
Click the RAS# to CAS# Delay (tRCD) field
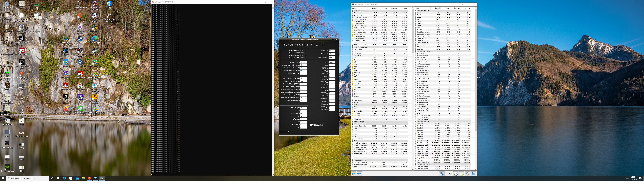(304, 65)
